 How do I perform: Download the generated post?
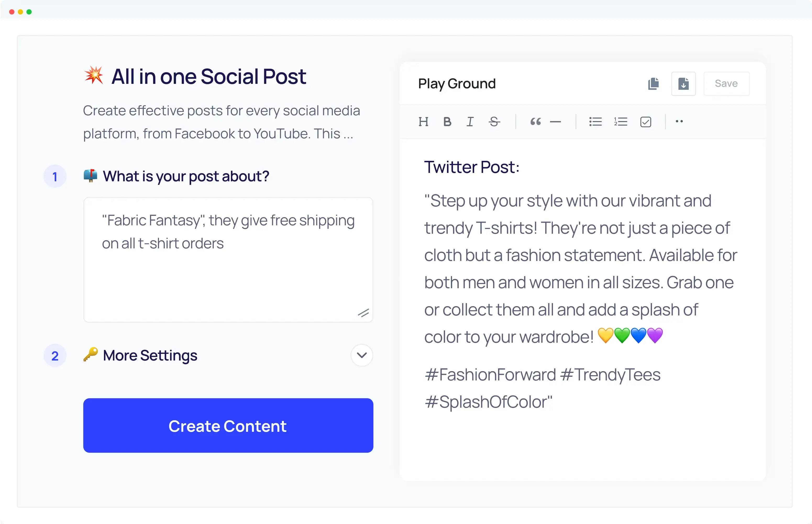[683, 83]
